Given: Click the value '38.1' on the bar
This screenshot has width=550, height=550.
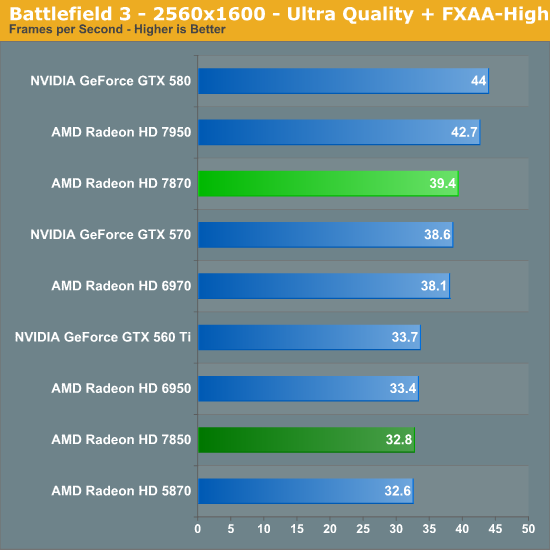Looking at the screenshot, I should coord(434,286).
